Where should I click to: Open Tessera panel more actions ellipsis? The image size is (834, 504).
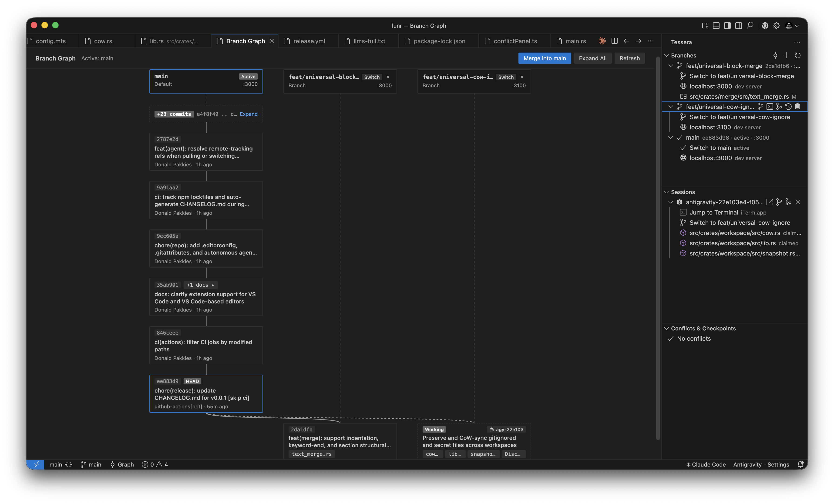coord(797,42)
